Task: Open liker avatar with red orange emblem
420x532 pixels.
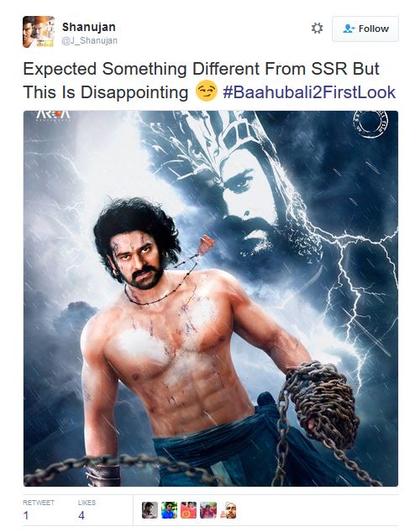Action: (188, 510)
